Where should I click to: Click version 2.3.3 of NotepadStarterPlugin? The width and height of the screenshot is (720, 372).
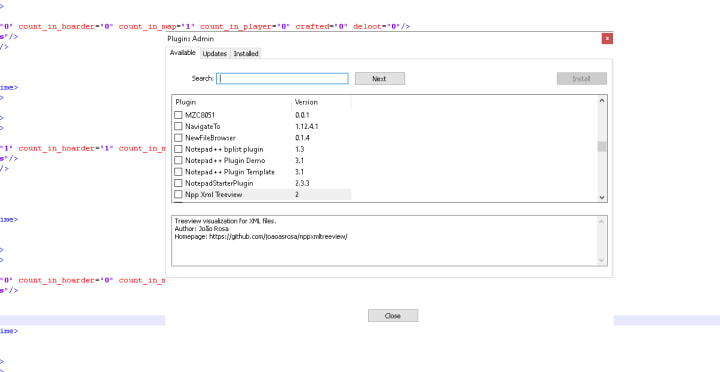pyautogui.click(x=302, y=183)
